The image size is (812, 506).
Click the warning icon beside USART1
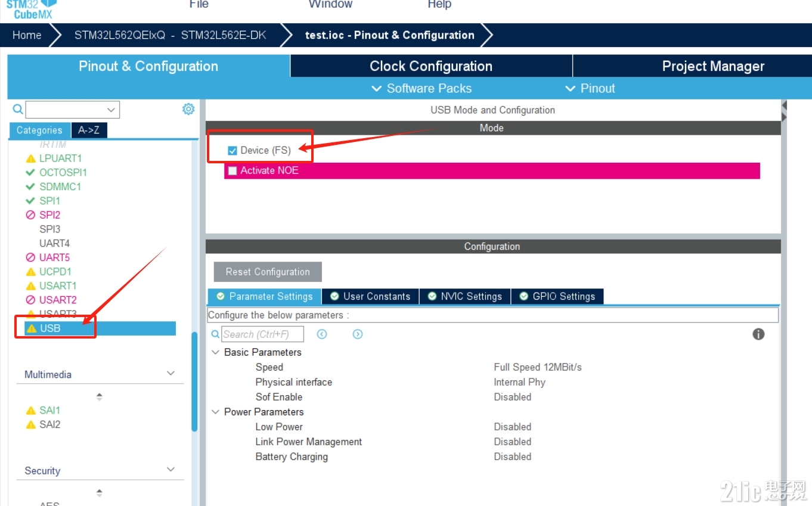[x=31, y=286]
